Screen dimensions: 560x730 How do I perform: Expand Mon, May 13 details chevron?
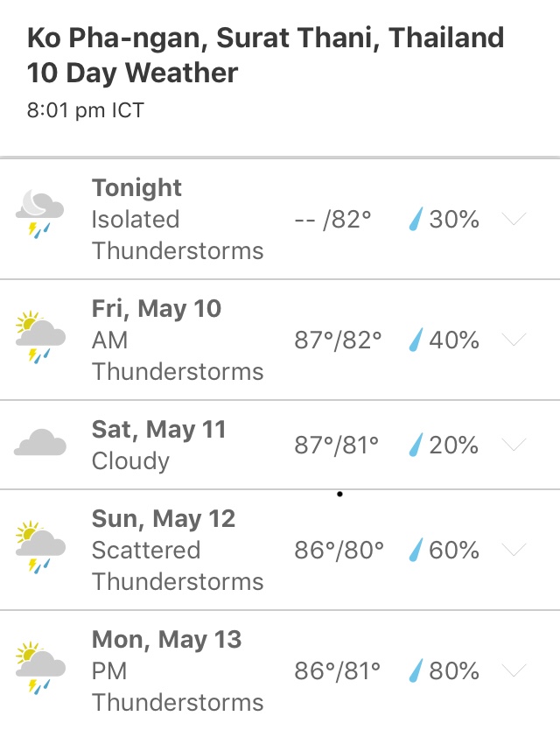pyautogui.click(x=515, y=670)
